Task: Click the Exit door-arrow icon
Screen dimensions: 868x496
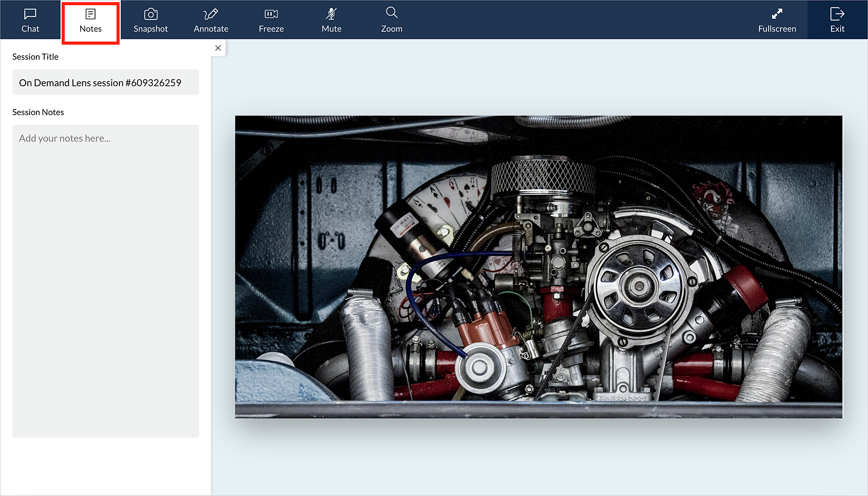Action: point(837,14)
